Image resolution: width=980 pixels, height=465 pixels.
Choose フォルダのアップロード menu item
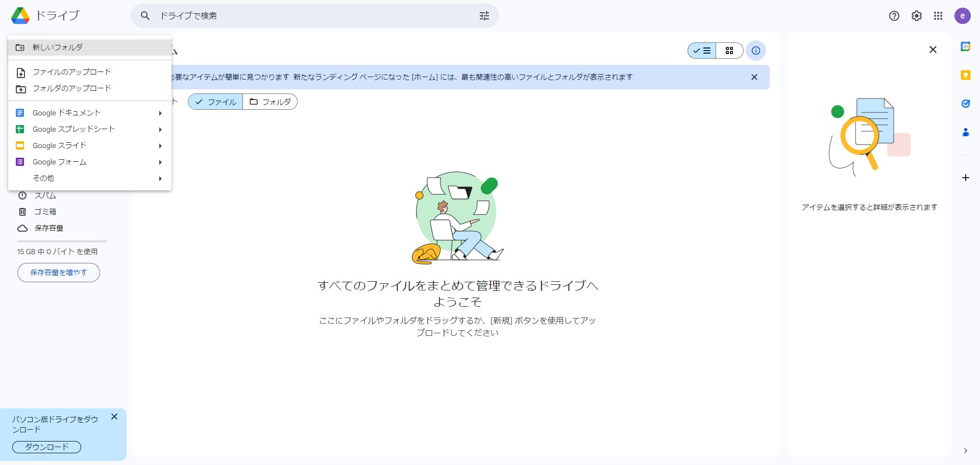pos(90,88)
